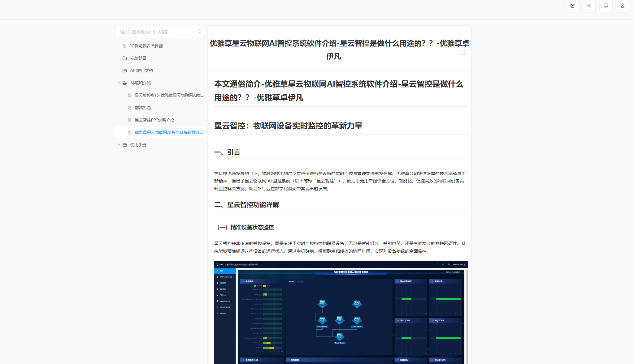Click the search magnifier icon
634x364 pixels.
199,32
